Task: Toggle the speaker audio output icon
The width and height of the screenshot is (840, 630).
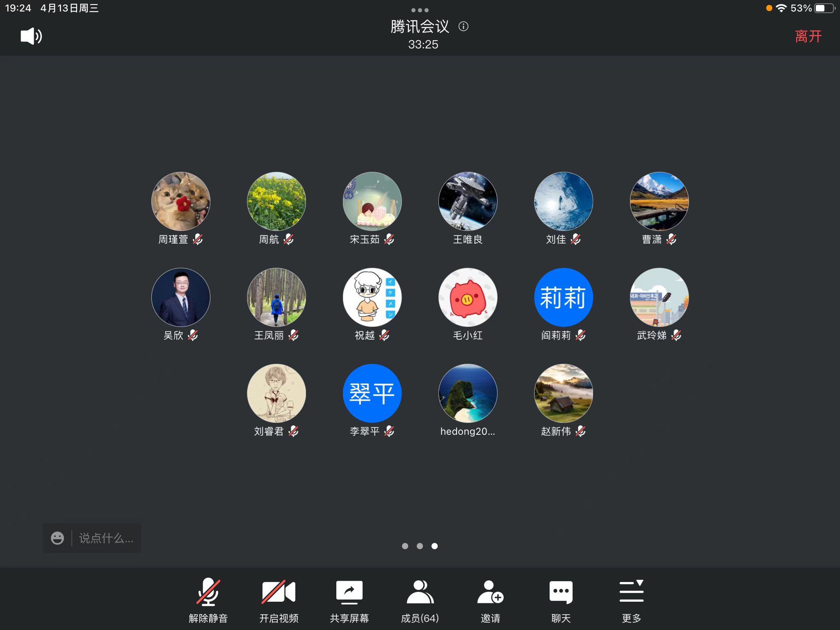Action: [x=31, y=36]
